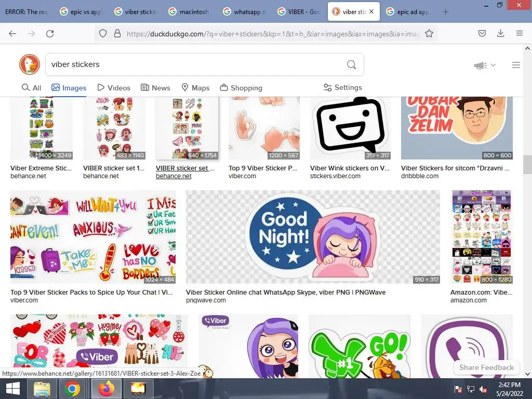
Task: Switch to the 'epic vs app' tab
Action: pos(82,12)
